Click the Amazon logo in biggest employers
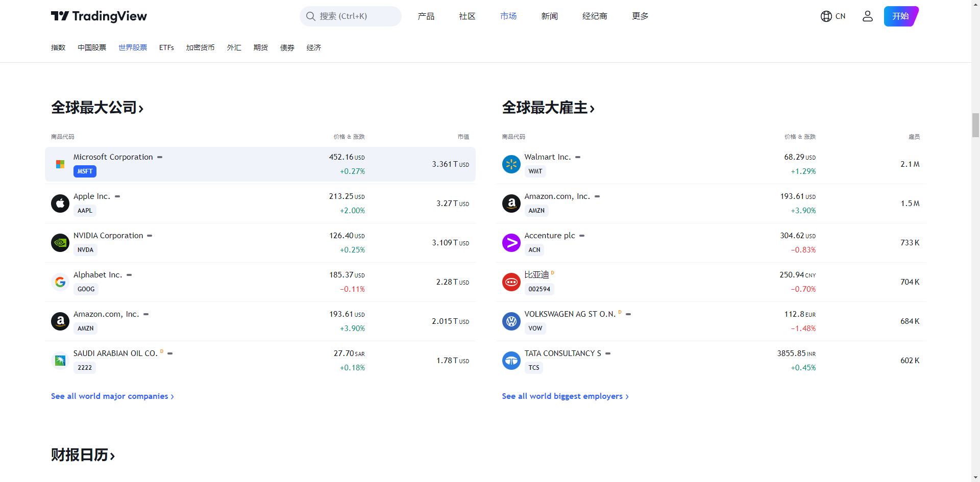This screenshot has height=482, width=980. point(511,204)
